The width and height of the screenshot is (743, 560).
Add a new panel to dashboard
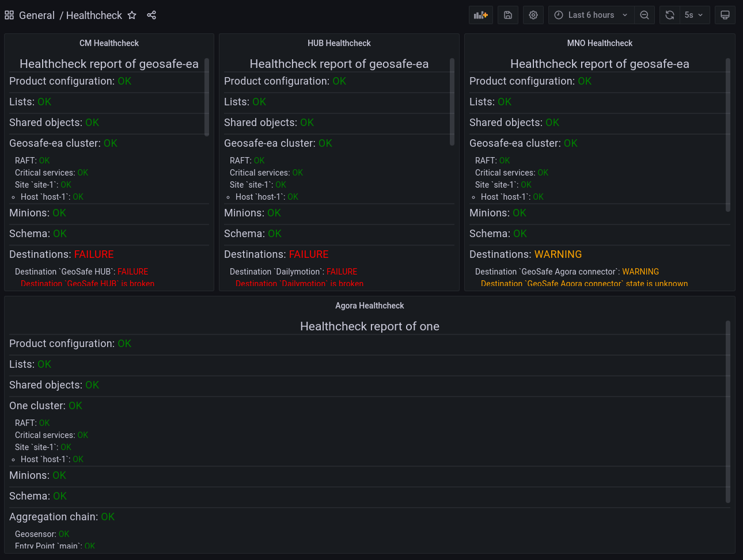coord(481,15)
